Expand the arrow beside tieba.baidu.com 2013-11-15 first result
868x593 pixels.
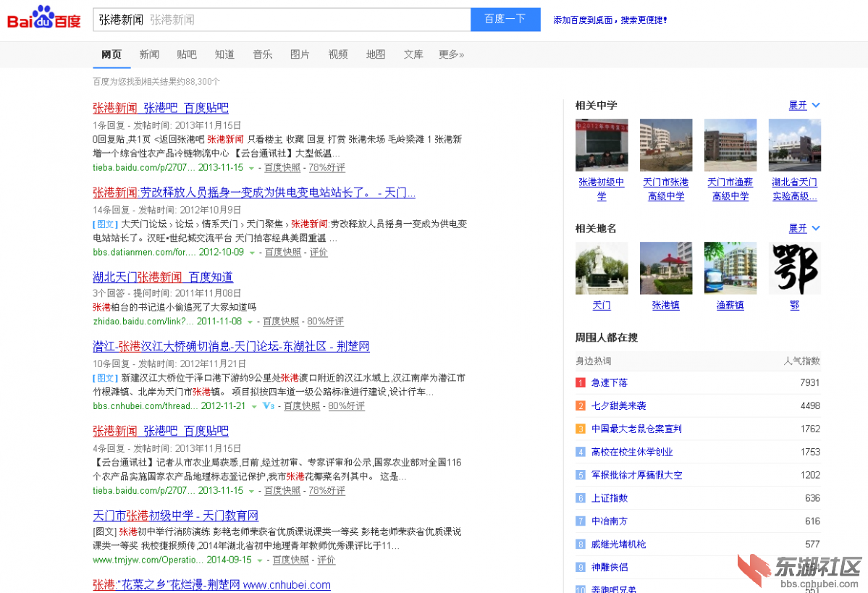pyautogui.click(x=251, y=168)
